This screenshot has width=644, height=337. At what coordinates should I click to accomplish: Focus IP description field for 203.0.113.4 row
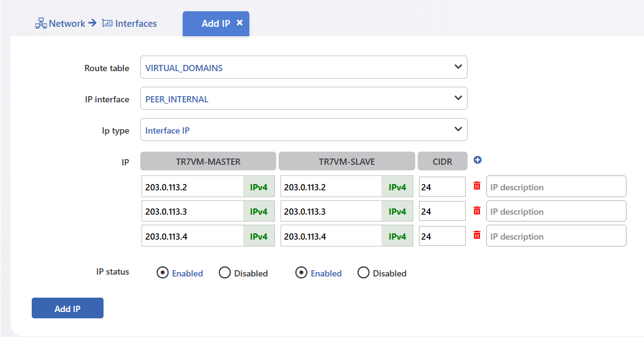(x=557, y=236)
